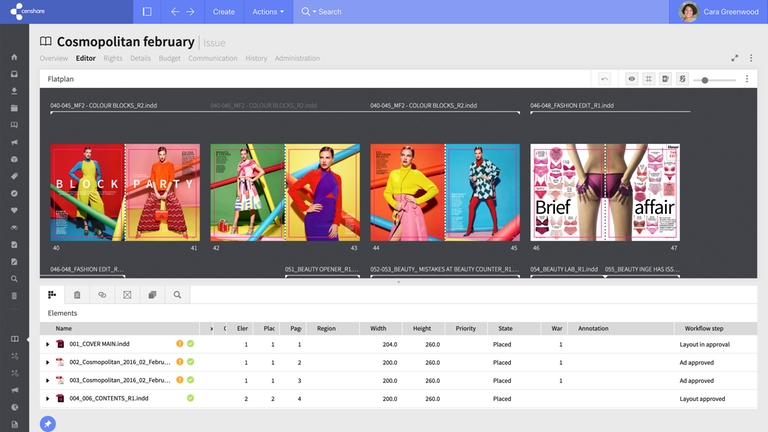Open the search tab icon in lower panel
Image resolution: width=768 pixels, height=432 pixels.
point(177,294)
